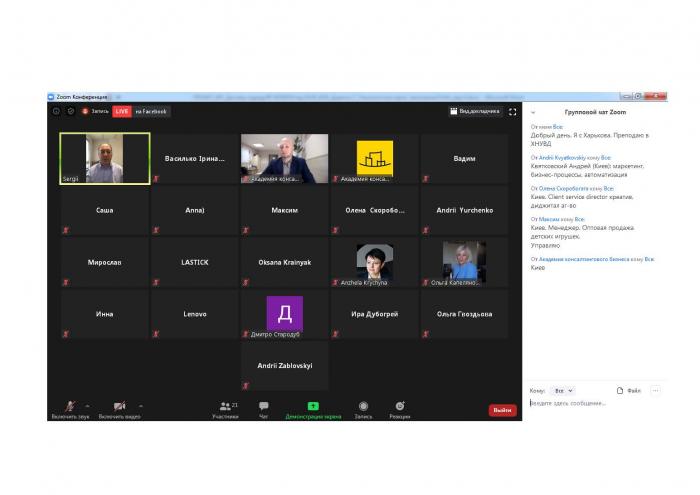Start Демонстрация экрана screen share
The image size is (700, 495).
click(x=313, y=406)
